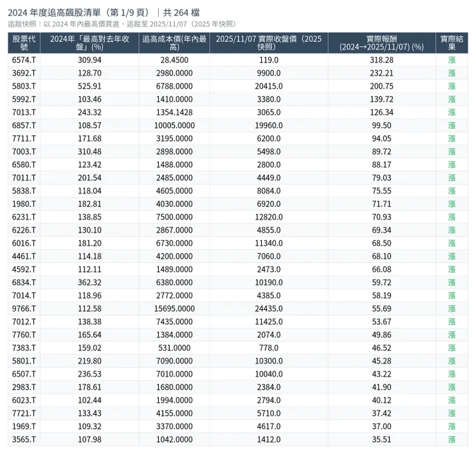Select stock code 6016.T
The width and height of the screenshot is (476, 454).
tap(24, 243)
